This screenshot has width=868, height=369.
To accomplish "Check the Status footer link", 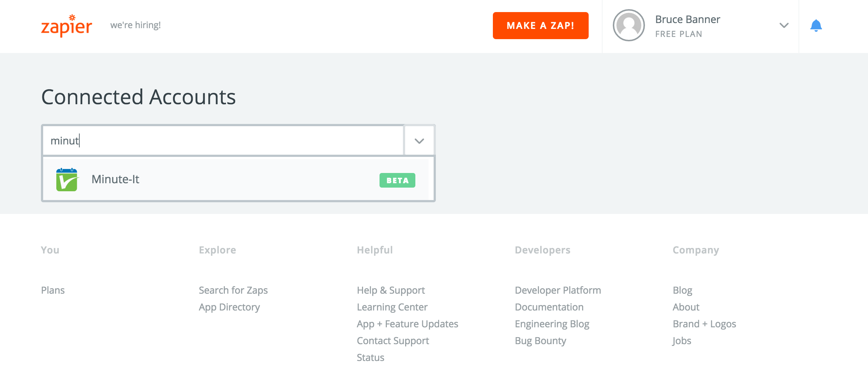I will point(370,357).
